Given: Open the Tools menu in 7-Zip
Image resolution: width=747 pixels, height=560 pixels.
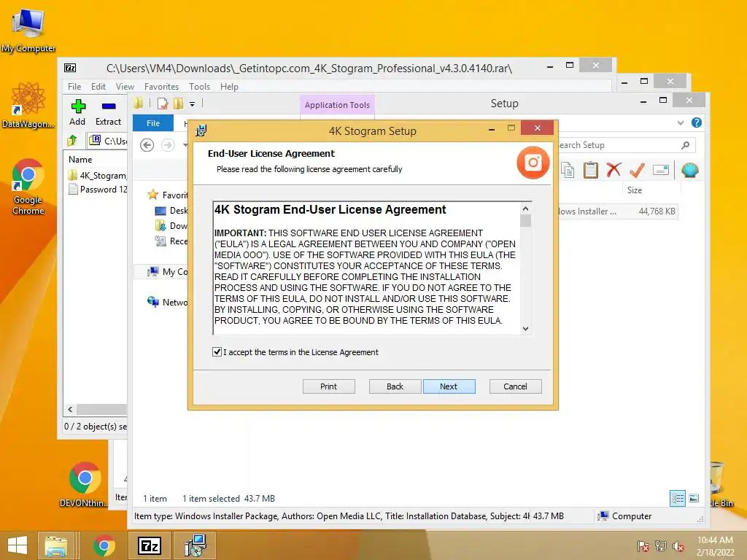Looking at the screenshot, I should pyautogui.click(x=199, y=87).
